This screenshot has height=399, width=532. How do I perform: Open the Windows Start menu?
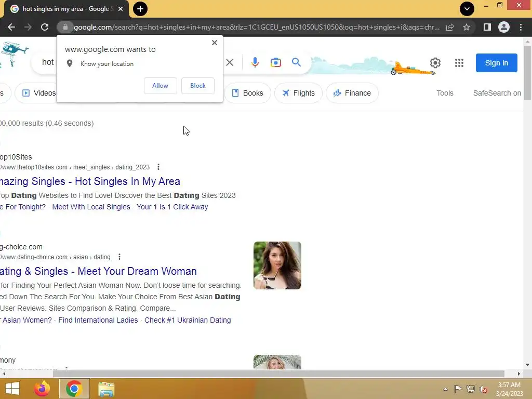(x=12, y=389)
